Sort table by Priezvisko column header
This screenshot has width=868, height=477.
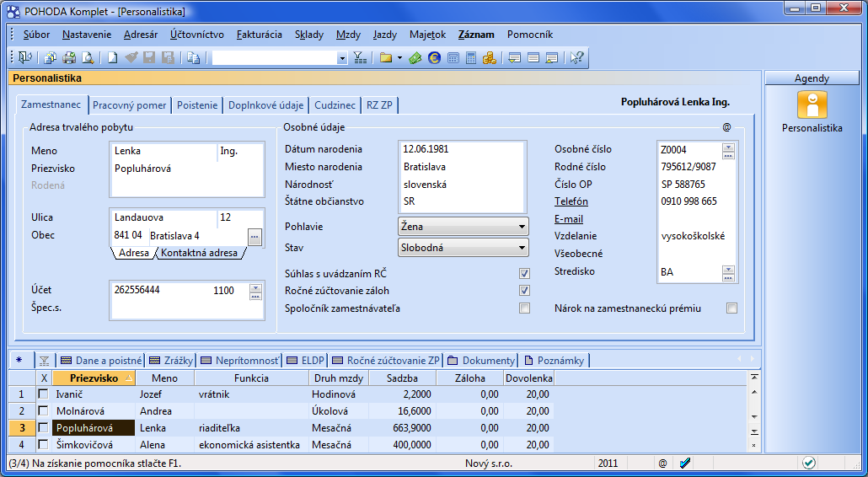click(94, 378)
